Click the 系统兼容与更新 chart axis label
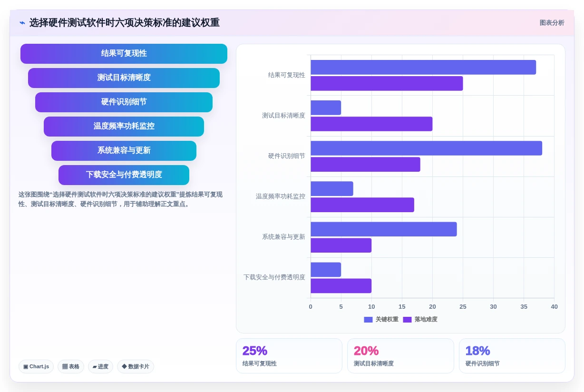 (x=283, y=237)
